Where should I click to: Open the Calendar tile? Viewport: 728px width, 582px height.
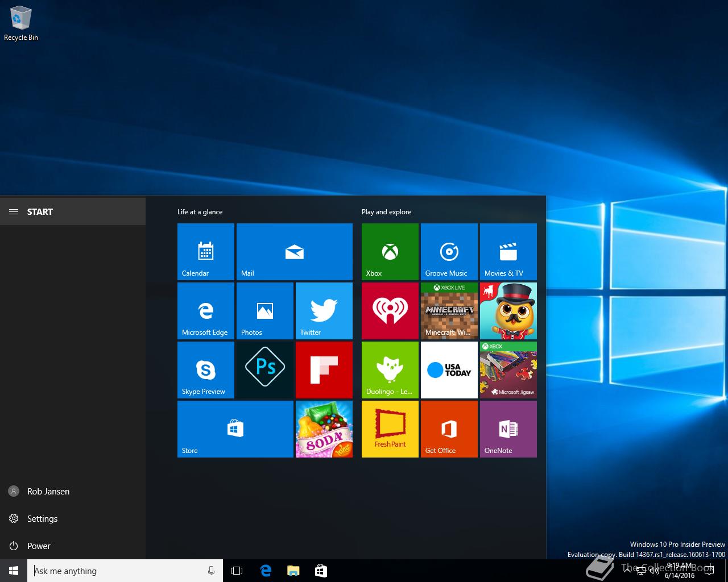(x=206, y=252)
